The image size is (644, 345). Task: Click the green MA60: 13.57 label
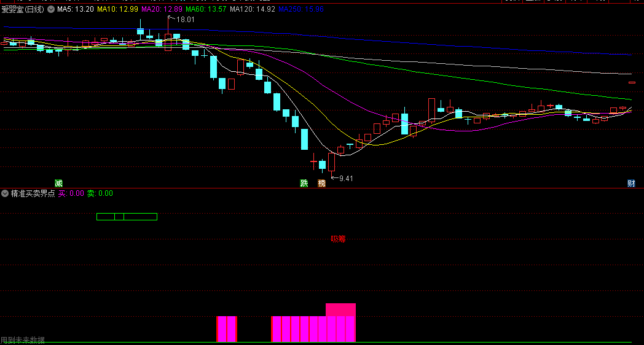pyautogui.click(x=206, y=9)
